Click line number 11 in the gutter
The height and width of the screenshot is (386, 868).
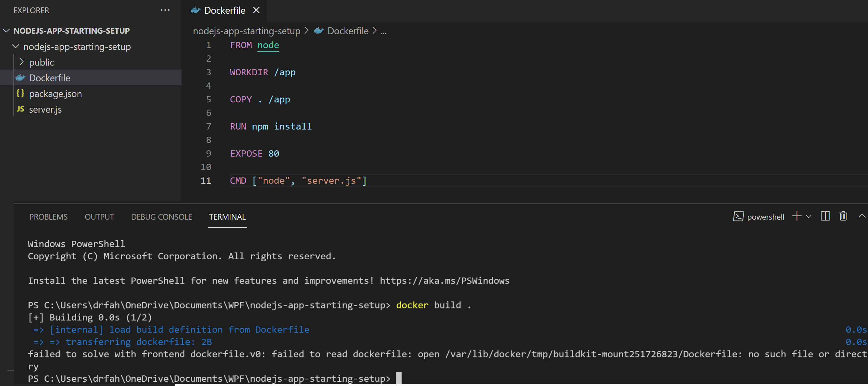pyautogui.click(x=206, y=181)
